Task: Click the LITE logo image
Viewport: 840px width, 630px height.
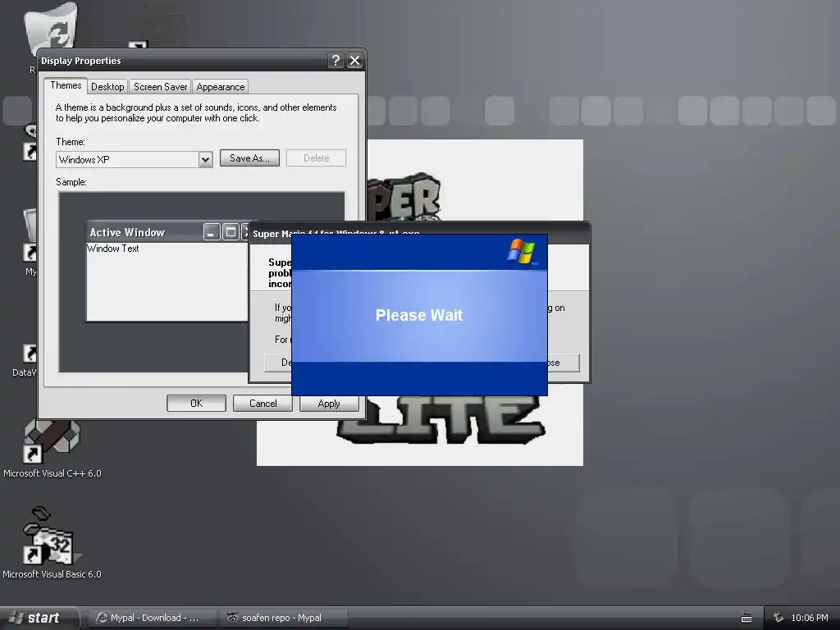Action: [441, 420]
